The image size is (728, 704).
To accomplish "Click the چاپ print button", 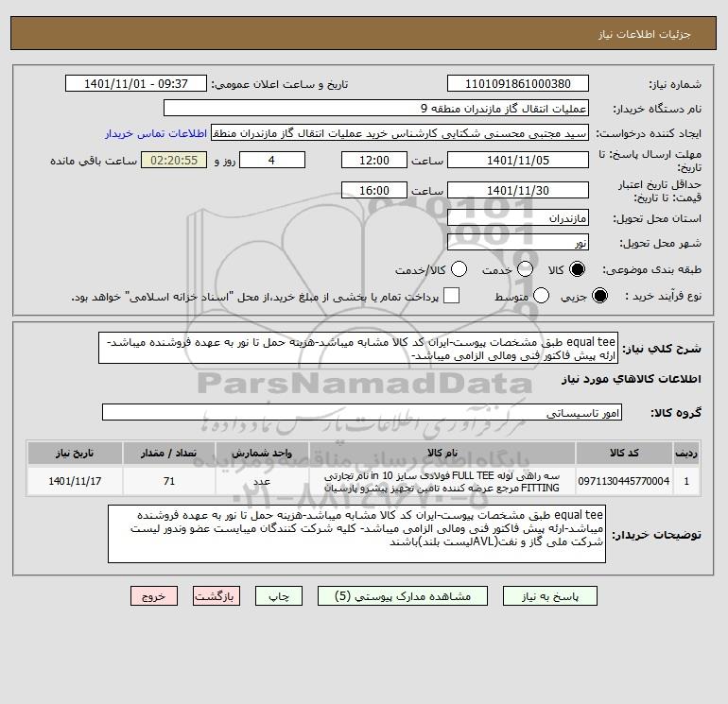I will [279, 596].
